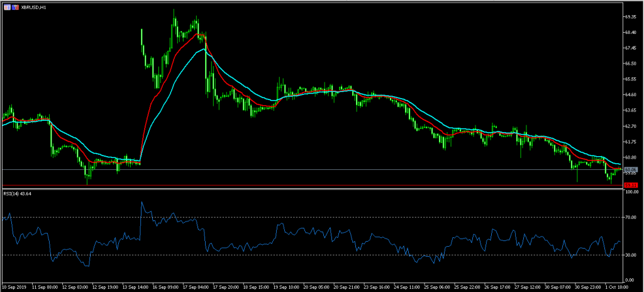Image resolution: width=644 pixels, height=292 pixels.
Task: Click the 64.60 price scale label
Action: (x=630, y=94)
